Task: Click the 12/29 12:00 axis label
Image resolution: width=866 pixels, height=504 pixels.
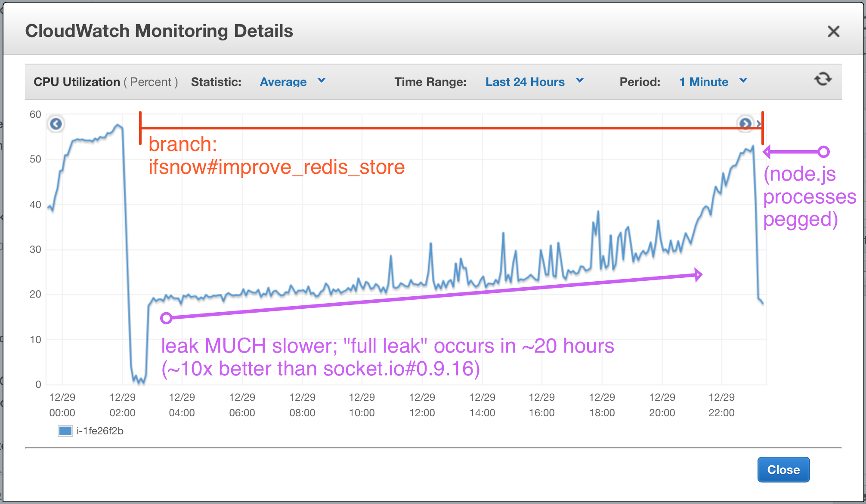Action: point(422,405)
